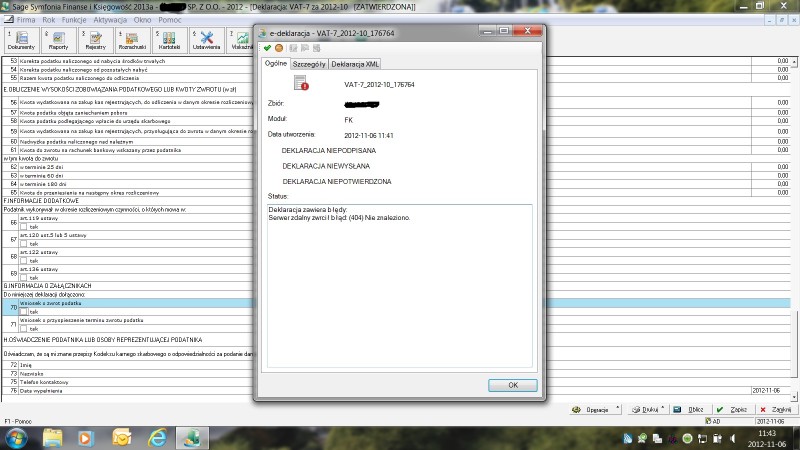Click the Zapisz save button
Screen dimensions: 800x450
pyautogui.click(x=733, y=409)
